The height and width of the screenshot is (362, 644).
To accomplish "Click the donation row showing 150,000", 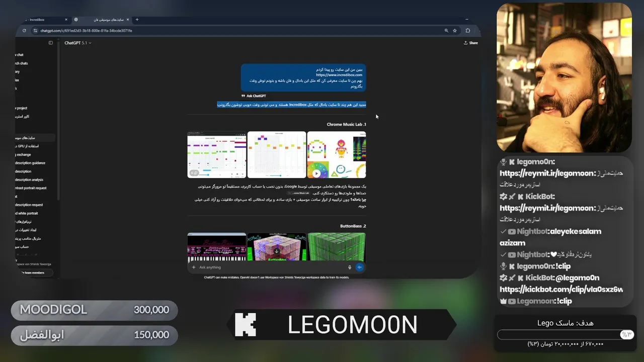I will 94,335.
